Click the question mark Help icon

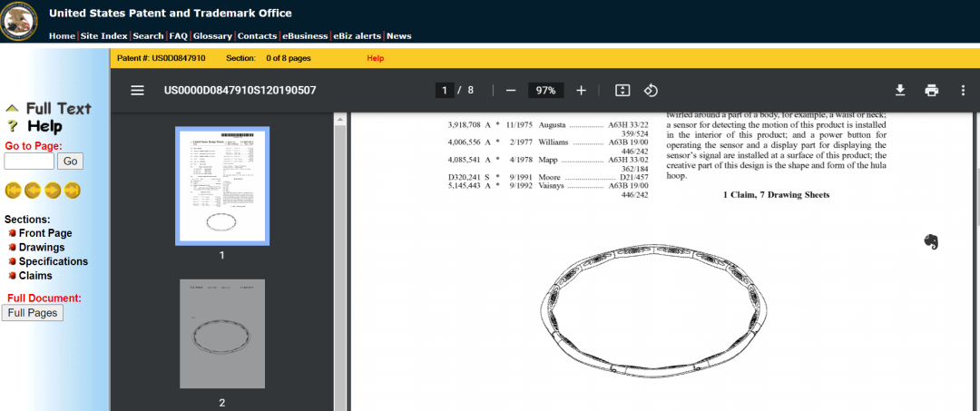[13, 126]
